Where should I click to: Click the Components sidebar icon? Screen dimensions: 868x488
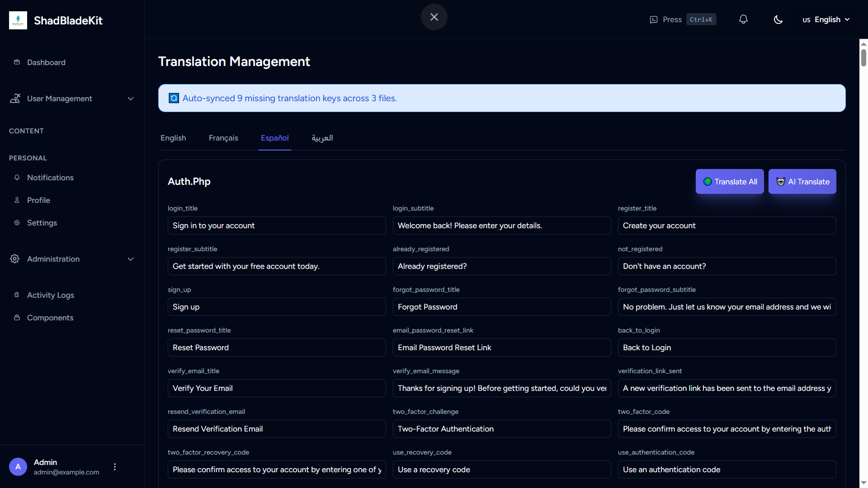[x=17, y=318]
